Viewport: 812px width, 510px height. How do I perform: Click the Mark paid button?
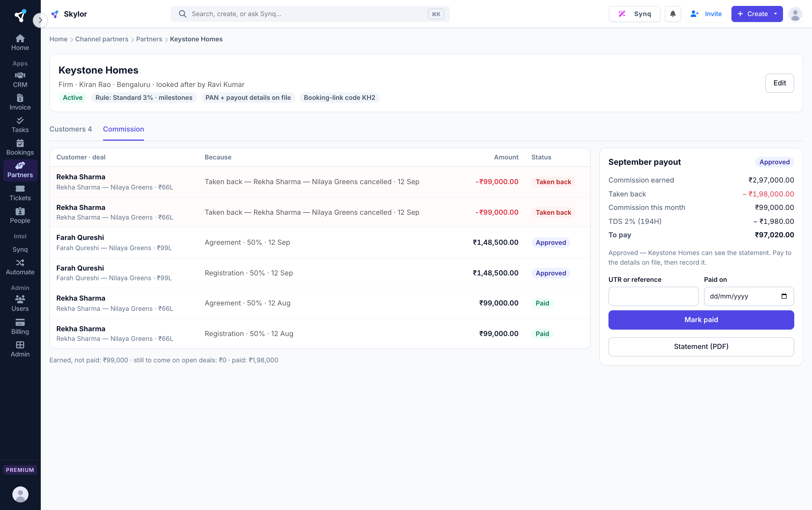[701, 319]
